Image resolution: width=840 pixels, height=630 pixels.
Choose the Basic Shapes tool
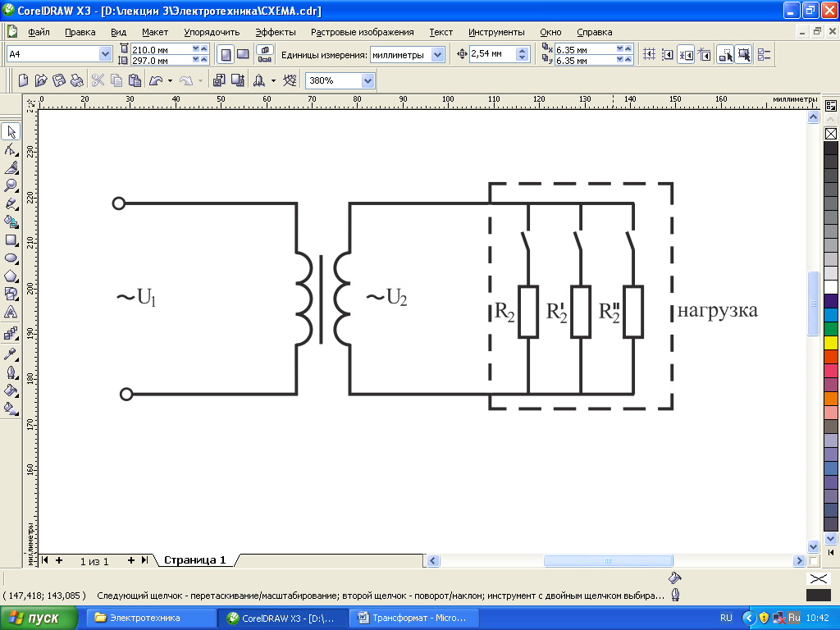point(11,294)
